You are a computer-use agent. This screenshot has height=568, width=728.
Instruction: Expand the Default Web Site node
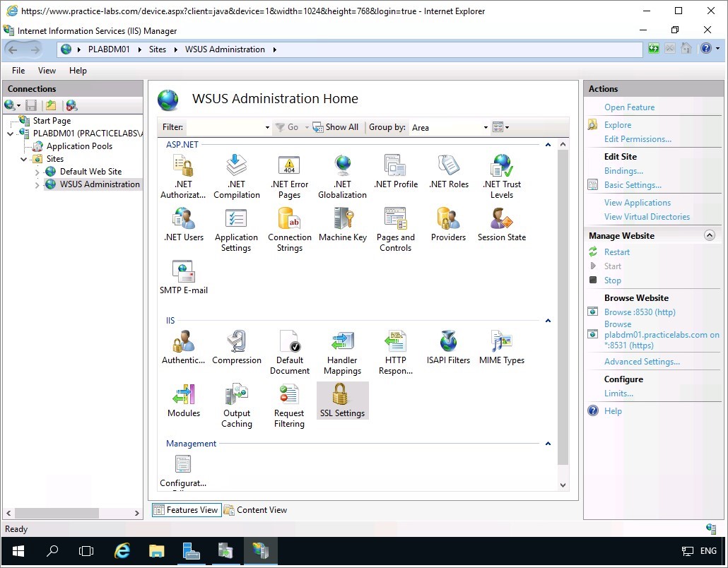(x=37, y=172)
